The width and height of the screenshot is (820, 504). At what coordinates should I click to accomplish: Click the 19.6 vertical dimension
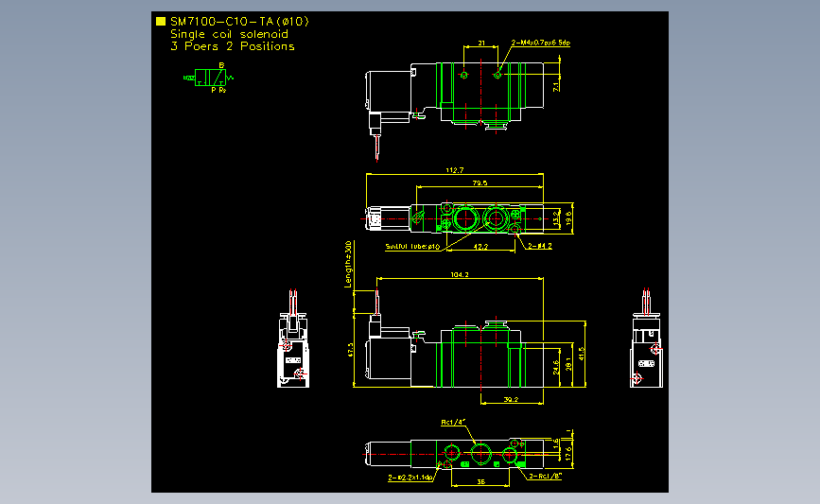(x=568, y=218)
